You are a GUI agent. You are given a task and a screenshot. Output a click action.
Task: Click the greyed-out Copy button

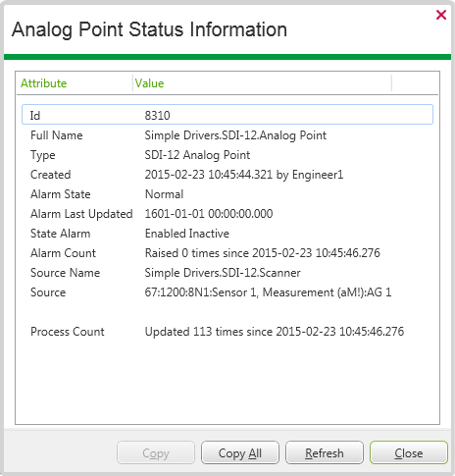[156, 452]
